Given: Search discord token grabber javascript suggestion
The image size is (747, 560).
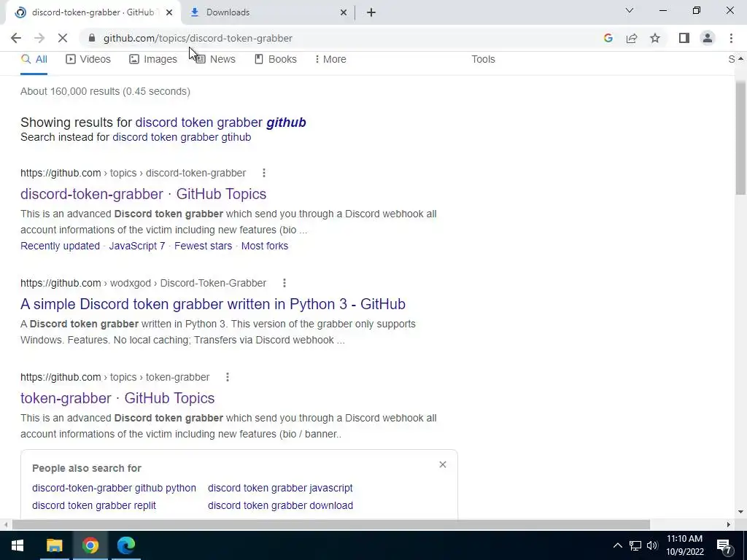Looking at the screenshot, I should (x=280, y=488).
